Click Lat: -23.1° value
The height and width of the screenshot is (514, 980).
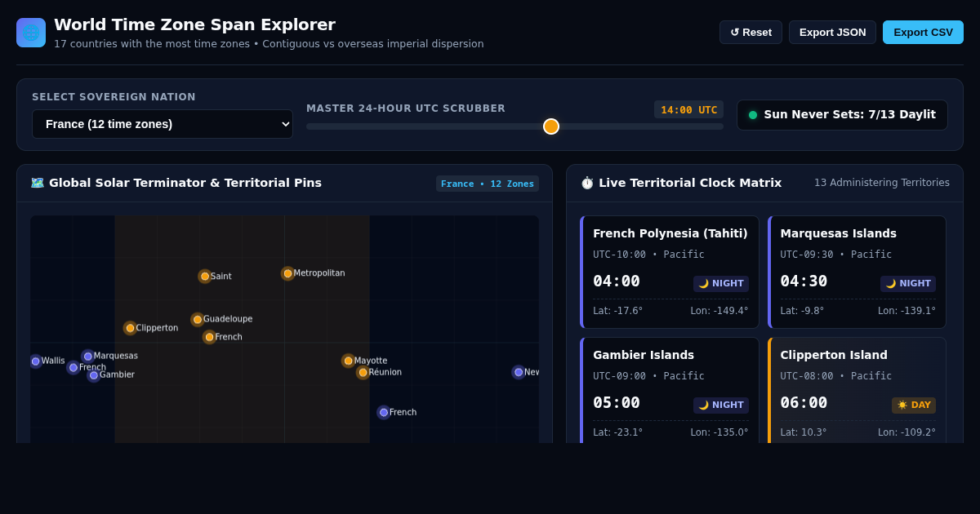tap(617, 432)
